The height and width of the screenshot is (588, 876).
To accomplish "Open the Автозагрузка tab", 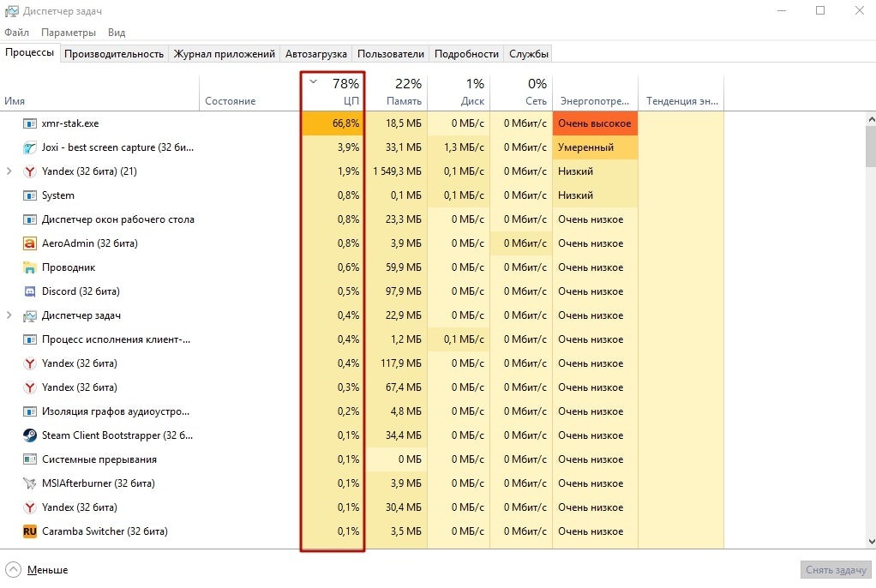I will point(315,53).
